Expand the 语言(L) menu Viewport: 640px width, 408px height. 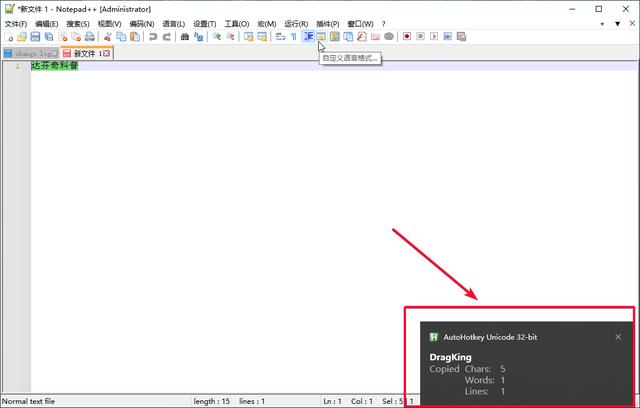[x=173, y=23]
